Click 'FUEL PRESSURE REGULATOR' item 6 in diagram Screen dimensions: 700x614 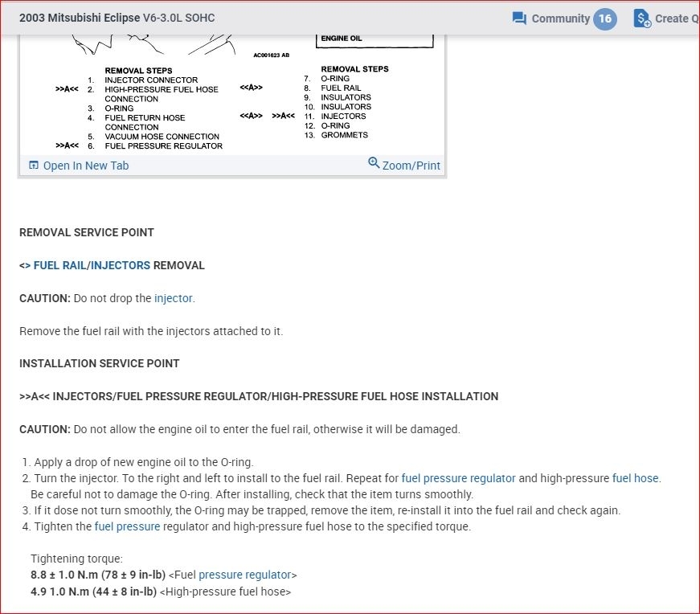point(163,146)
